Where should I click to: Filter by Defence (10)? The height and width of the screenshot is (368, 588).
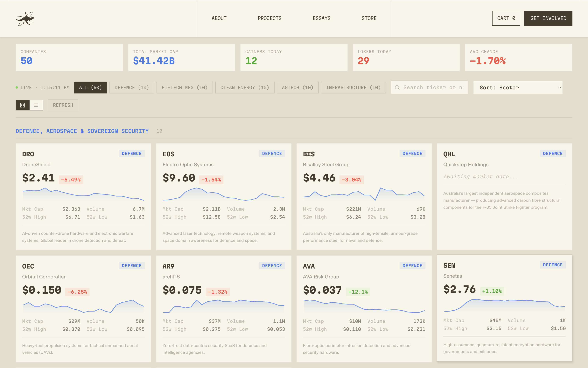[x=132, y=87]
